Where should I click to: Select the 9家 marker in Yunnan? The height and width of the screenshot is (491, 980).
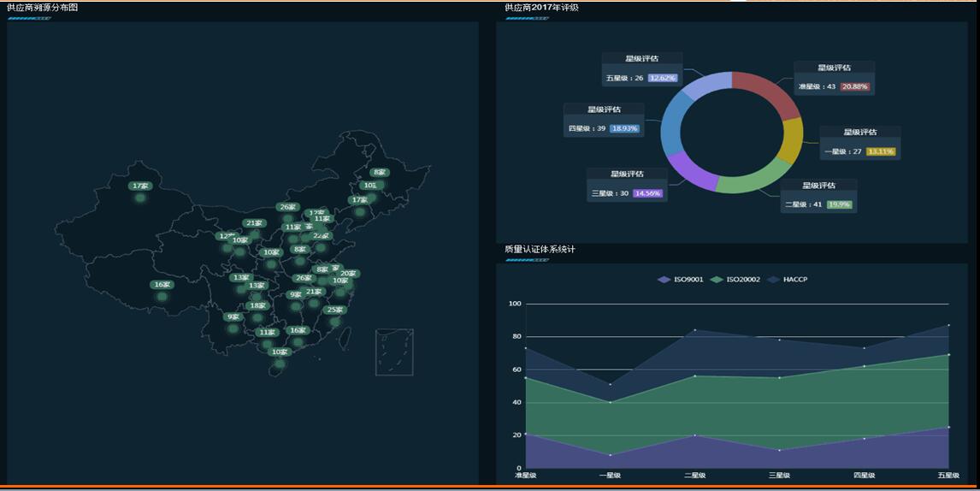point(233,317)
